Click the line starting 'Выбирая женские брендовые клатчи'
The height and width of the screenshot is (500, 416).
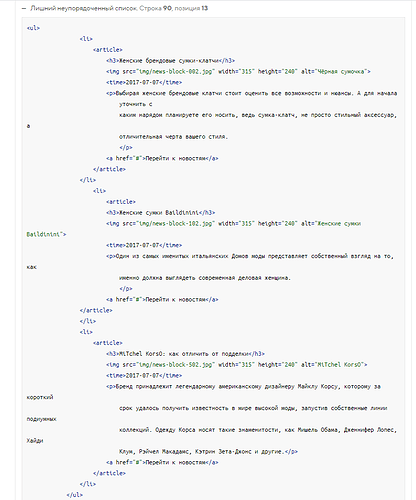(x=252, y=93)
